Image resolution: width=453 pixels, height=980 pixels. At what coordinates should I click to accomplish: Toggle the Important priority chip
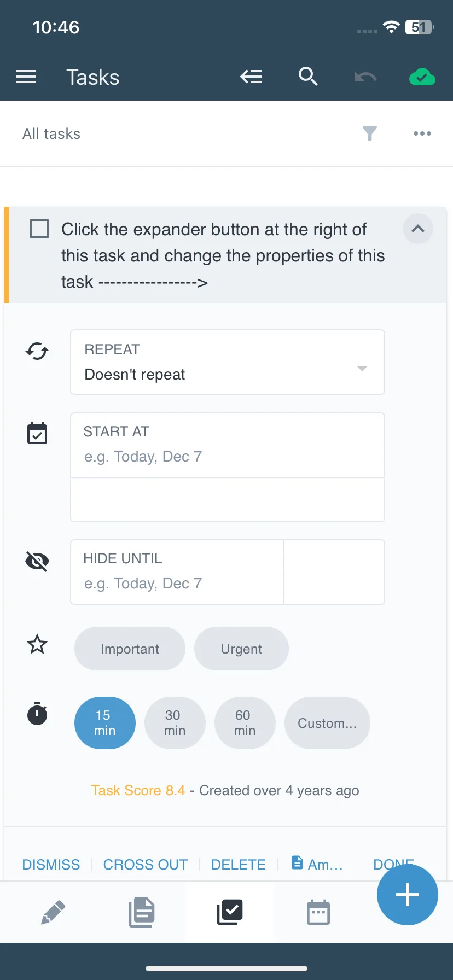tap(130, 649)
